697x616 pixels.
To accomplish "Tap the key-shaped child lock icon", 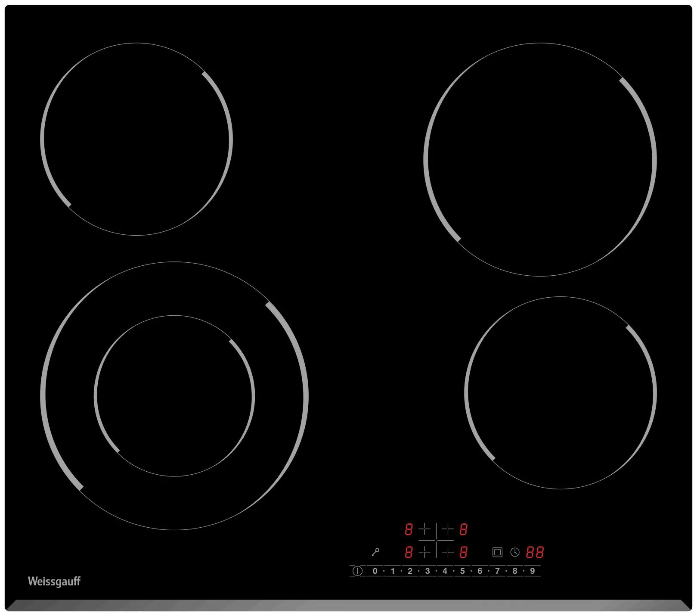I will coord(375,552).
